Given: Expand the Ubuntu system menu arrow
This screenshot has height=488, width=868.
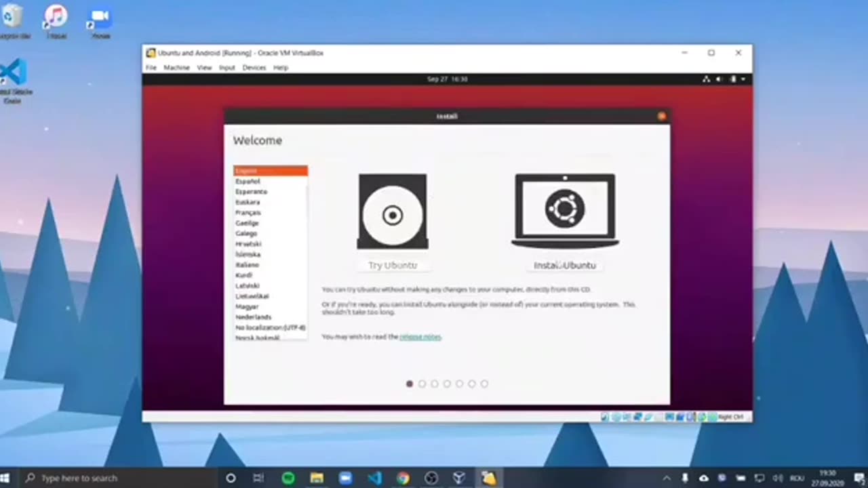Looking at the screenshot, I should click(743, 79).
